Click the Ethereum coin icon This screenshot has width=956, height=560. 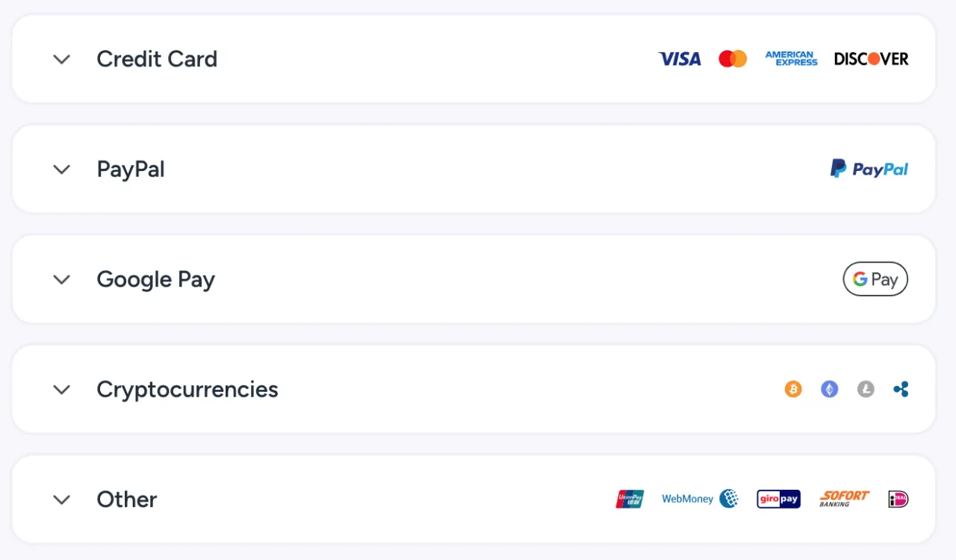pyautogui.click(x=830, y=389)
